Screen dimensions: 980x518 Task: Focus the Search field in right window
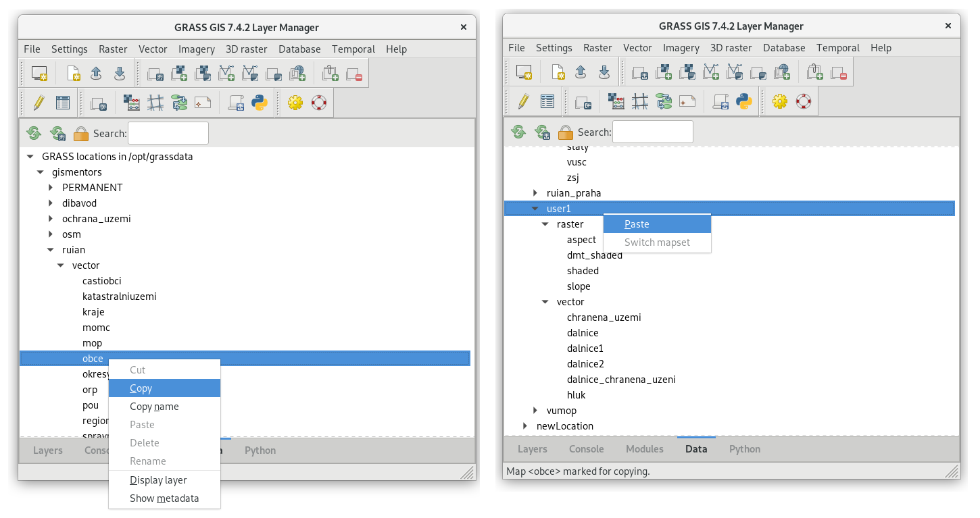(653, 132)
